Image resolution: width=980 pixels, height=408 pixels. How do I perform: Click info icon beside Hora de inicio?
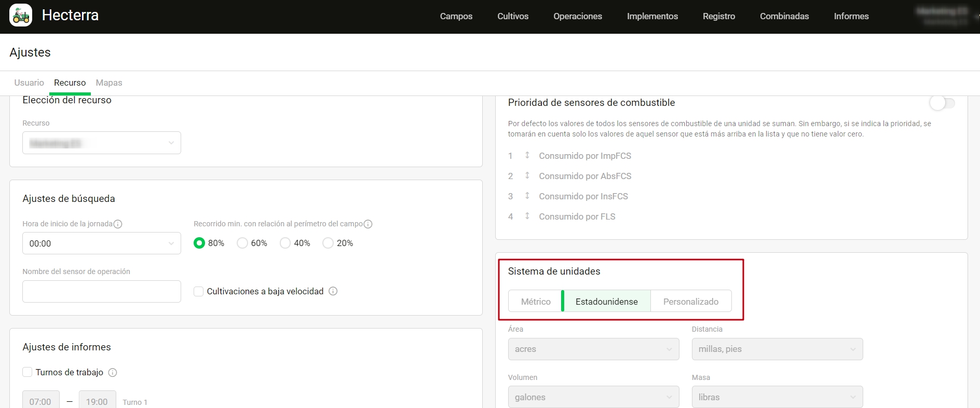pyautogui.click(x=118, y=224)
